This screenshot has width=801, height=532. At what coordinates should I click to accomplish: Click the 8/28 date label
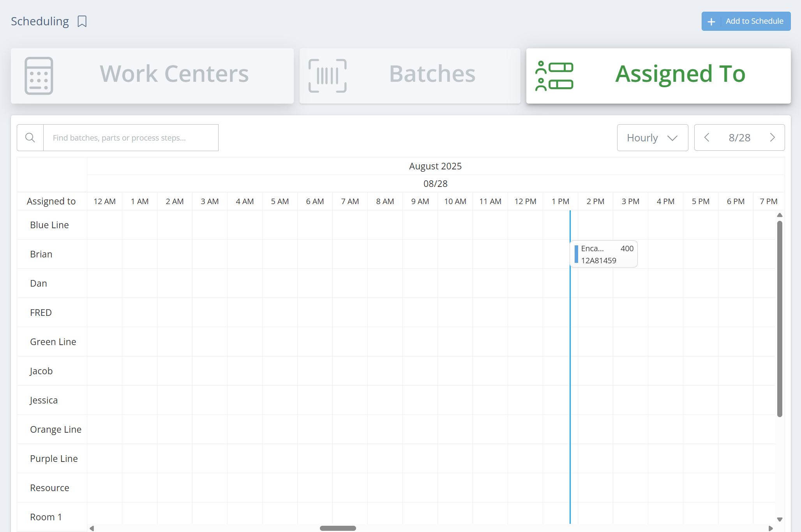[739, 137]
